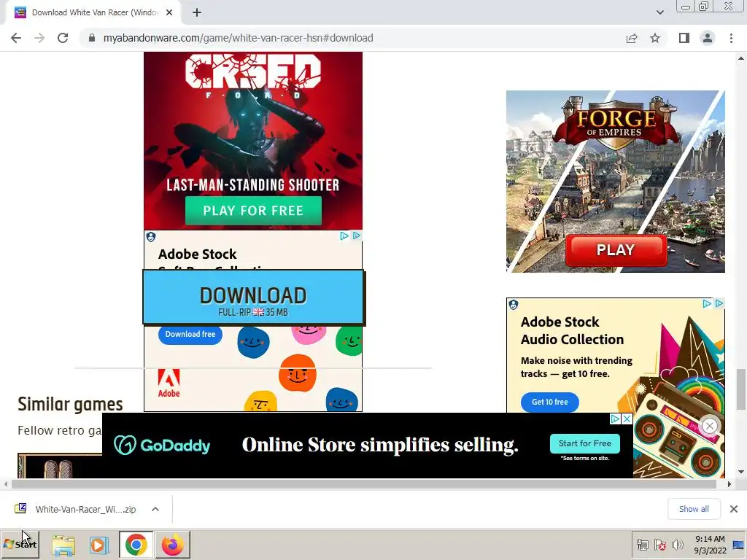
Task: Open Windows Explorer from taskbar
Action: pyautogui.click(x=63, y=545)
